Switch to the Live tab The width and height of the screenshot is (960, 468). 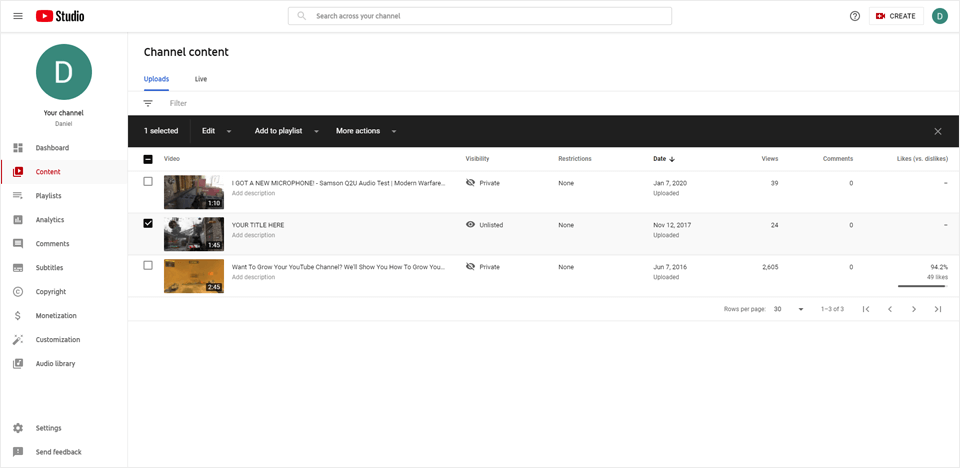click(201, 79)
